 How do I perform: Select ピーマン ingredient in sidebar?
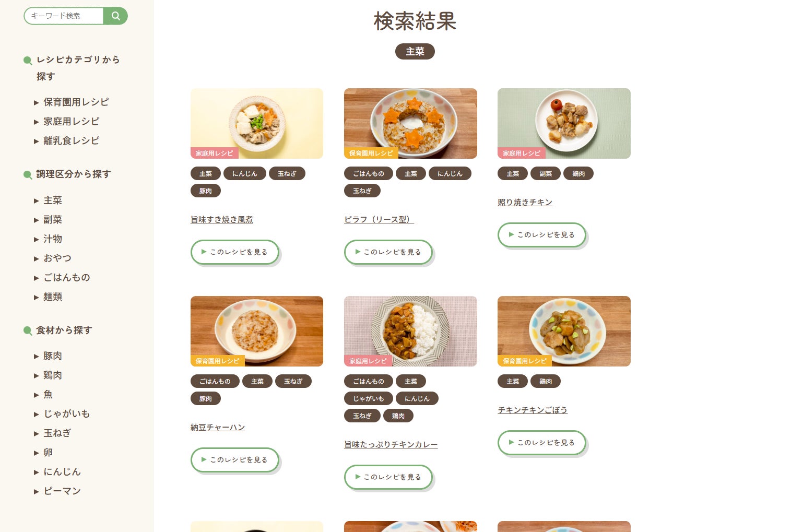tap(62, 491)
